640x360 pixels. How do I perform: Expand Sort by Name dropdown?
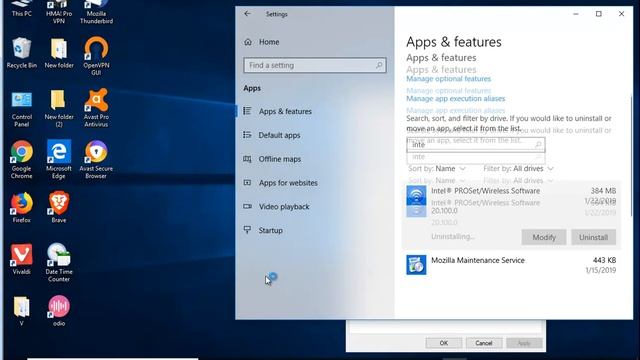tap(437, 169)
